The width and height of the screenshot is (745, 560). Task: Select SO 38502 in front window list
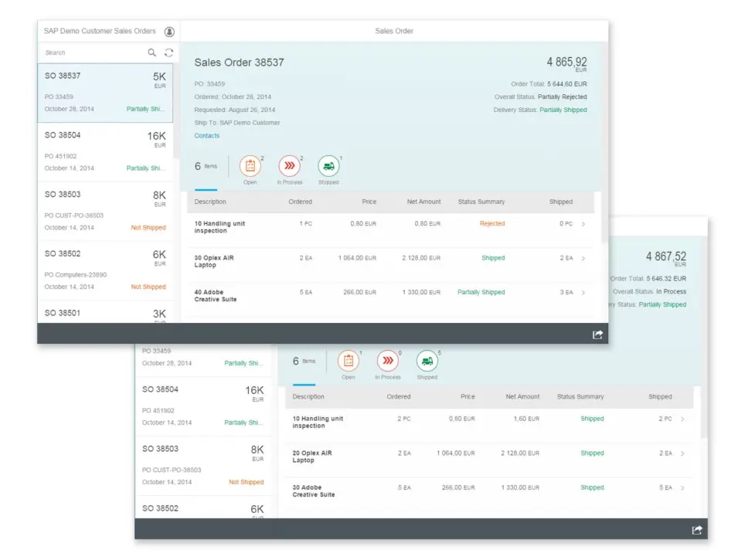point(105,271)
